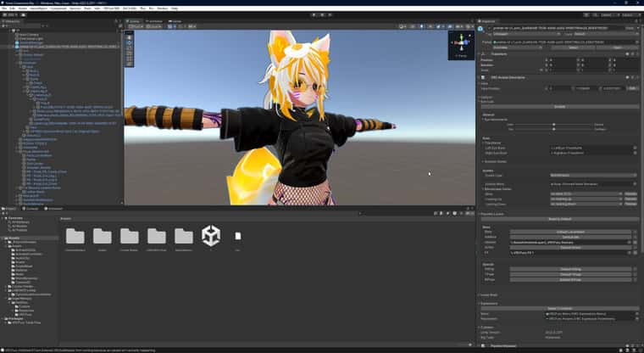The width and height of the screenshot is (644, 353).
Task: Open the Layer dropdown in Inspector
Action: (606, 34)
